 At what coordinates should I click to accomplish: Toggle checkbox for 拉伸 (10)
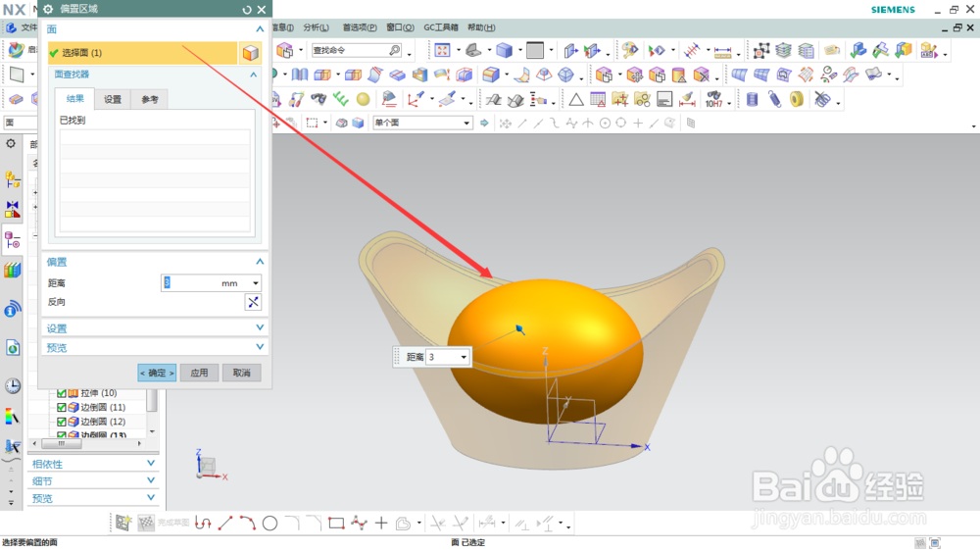click(x=61, y=393)
